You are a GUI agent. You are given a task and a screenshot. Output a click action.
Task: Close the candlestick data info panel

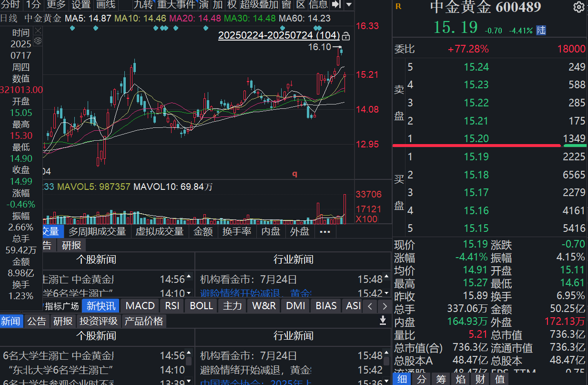tap(38, 31)
